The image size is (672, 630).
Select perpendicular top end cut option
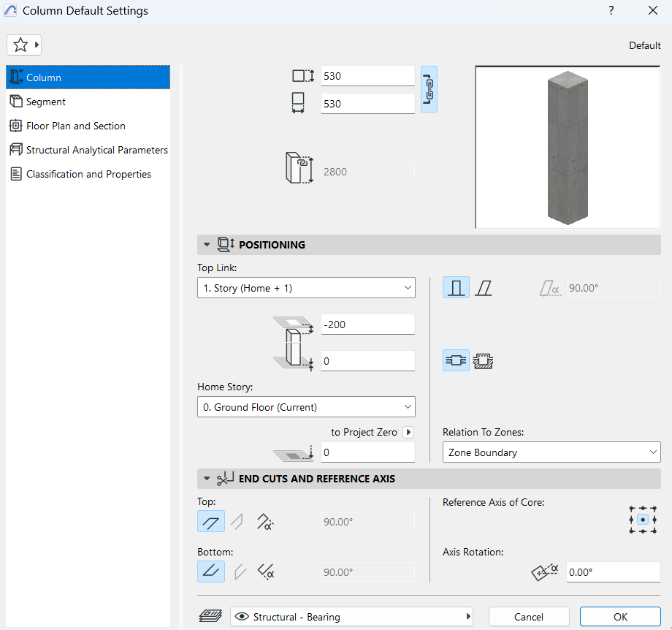point(237,522)
